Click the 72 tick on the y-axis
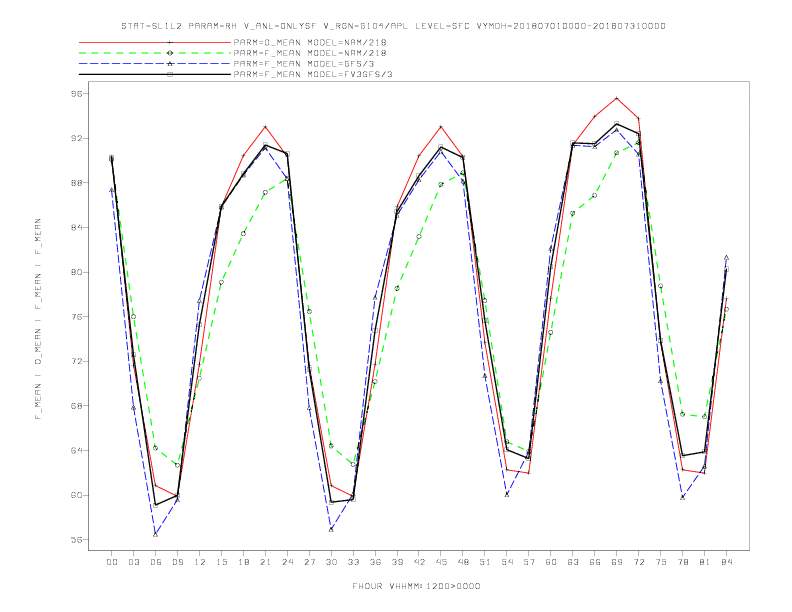The height and width of the screenshot is (612, 792). click(77, 361)
